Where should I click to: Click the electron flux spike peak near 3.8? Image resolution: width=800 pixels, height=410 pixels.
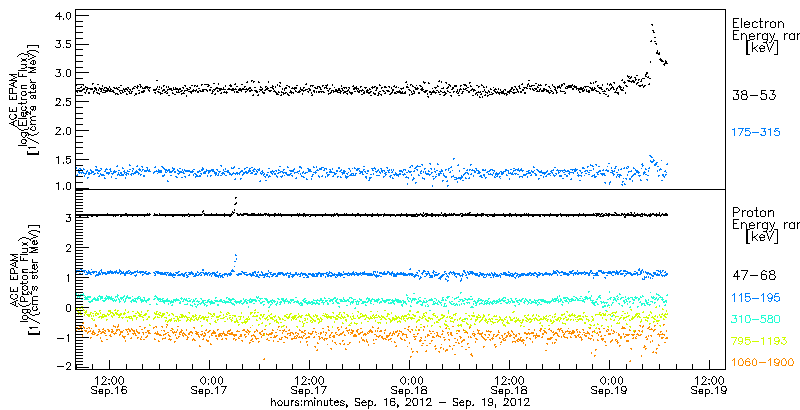point(652,24)
